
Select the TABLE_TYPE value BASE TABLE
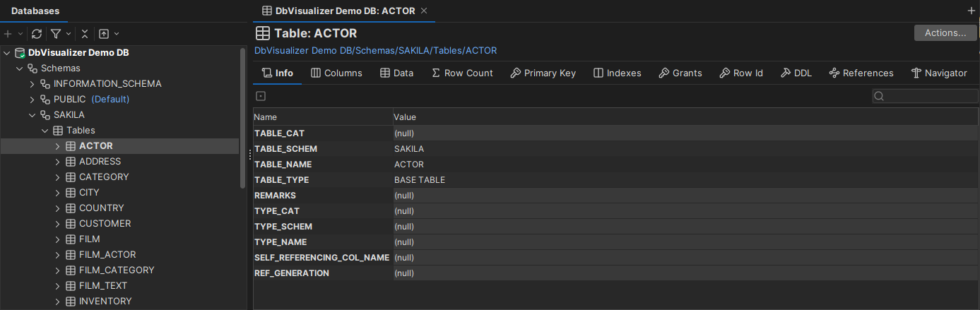[x=420, y=180]
